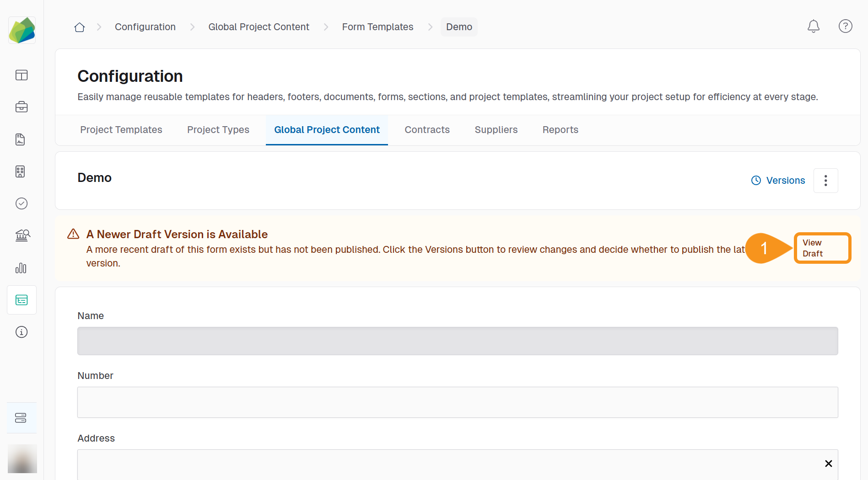The height and width of the screenshot is (480, 868).
Task: Go to Form Templates breadcrumb
Action: (x=377, y=27)
